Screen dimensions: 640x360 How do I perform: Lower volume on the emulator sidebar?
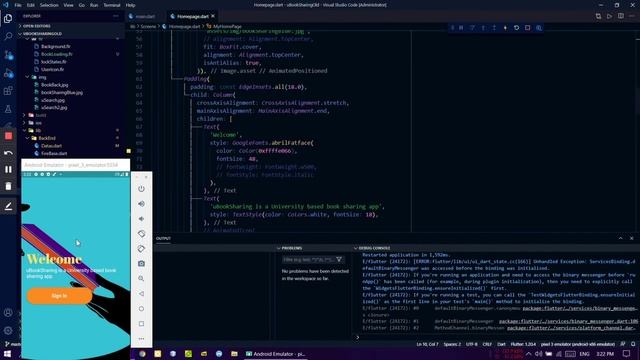141,219
